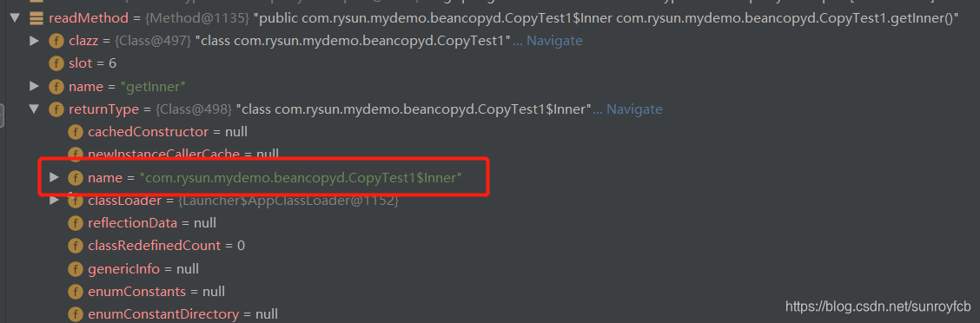This screenshot has width=980, height=323.
Task: Select 'cachedConstructor = null' row
Action: coord(168,132)
